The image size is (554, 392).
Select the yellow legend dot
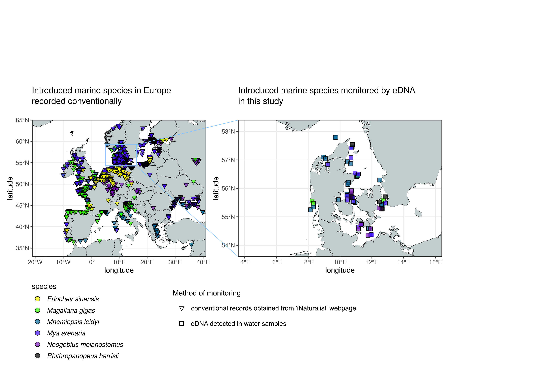37,299
